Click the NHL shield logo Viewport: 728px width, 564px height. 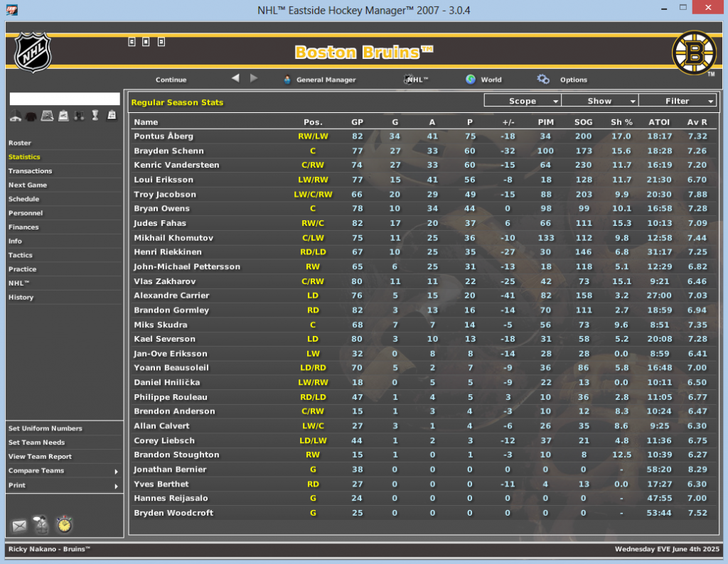click(x=33, y=52)
